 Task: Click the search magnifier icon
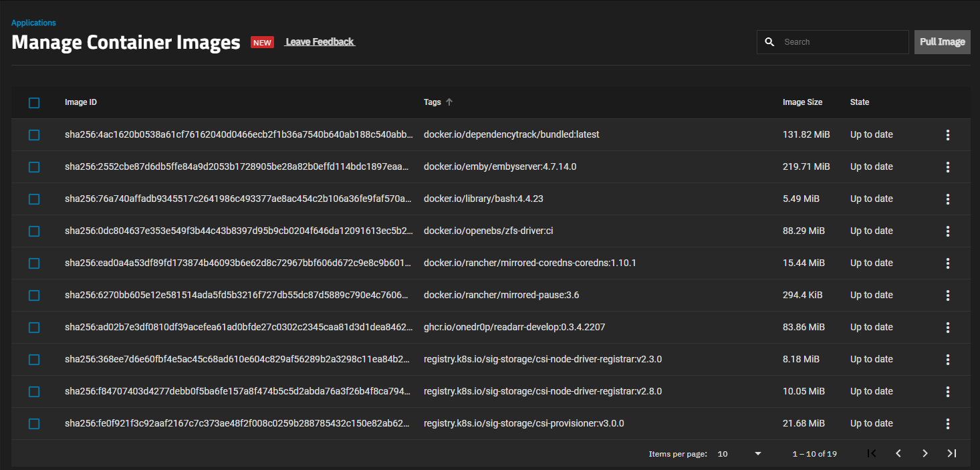click(769, 42)
